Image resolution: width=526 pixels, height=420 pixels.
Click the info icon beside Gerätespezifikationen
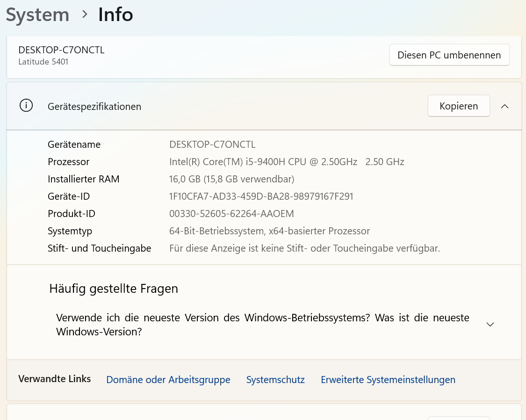tap(26, 106)
